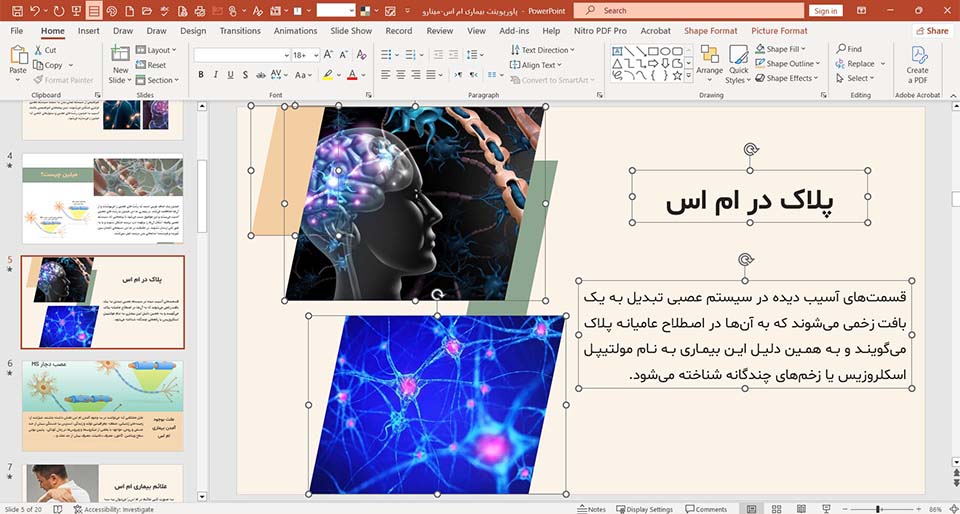Toggle the Notes pane
This screenshot has height=514, width=960.
[591, 509]
